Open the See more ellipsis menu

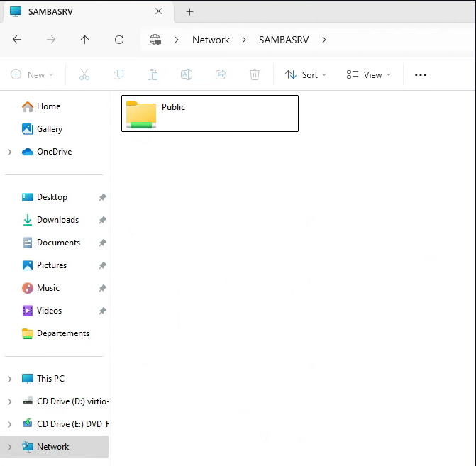(x=421, y=74)
